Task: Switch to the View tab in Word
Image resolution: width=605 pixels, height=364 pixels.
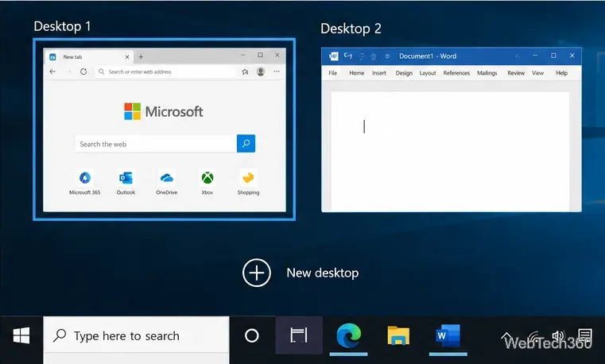Action: 538,73
